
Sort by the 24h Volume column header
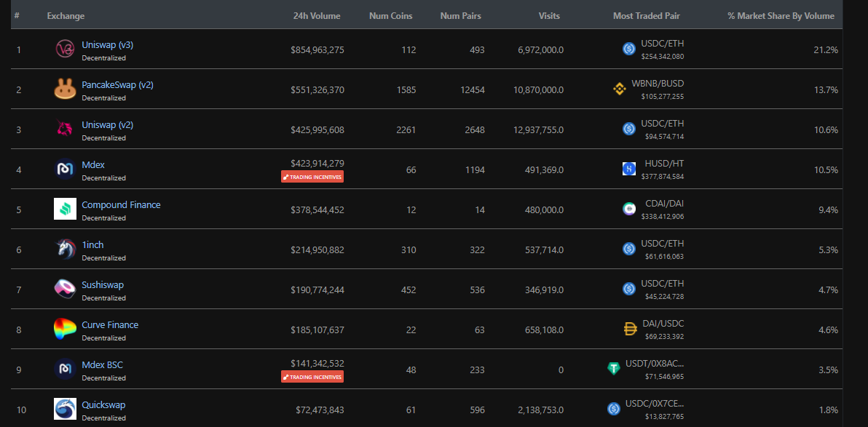[x=317, y=16]
